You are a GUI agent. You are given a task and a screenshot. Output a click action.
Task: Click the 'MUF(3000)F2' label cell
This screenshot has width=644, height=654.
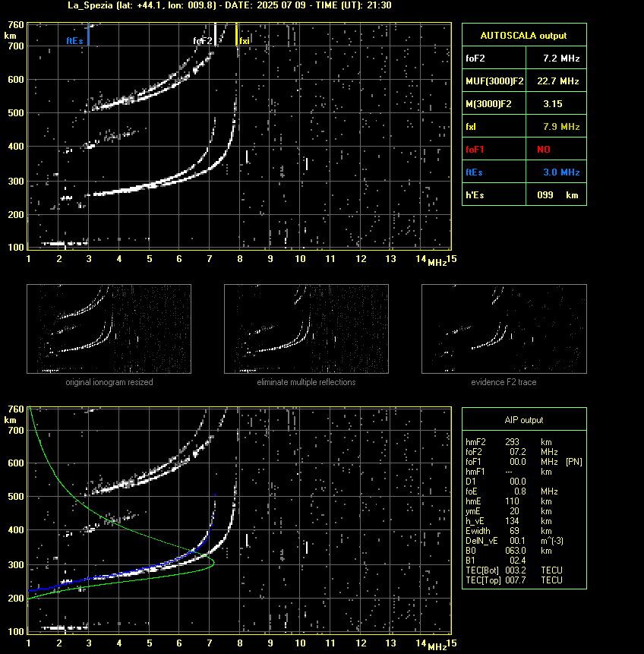pyautogui.click(x=494, y=81)
